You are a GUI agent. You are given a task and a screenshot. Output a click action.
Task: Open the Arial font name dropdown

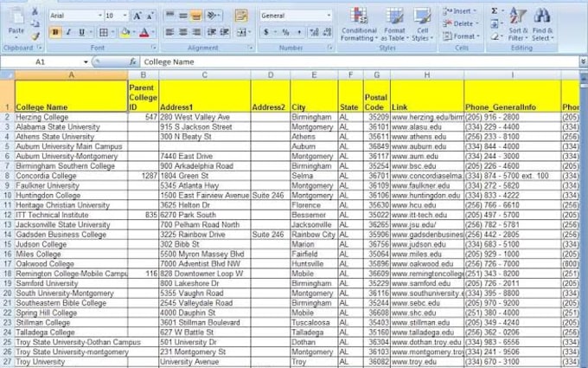click(99, 16)
